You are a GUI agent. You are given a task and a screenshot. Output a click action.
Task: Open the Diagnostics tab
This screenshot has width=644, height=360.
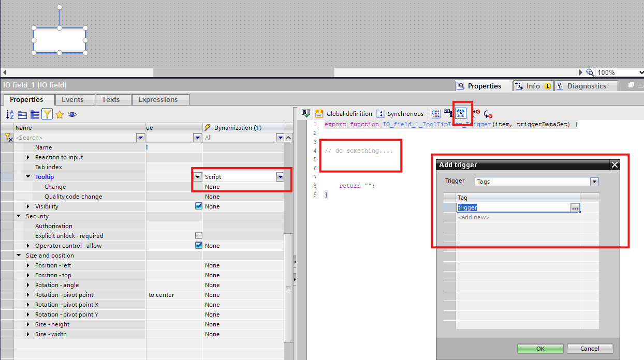point(586,86)
